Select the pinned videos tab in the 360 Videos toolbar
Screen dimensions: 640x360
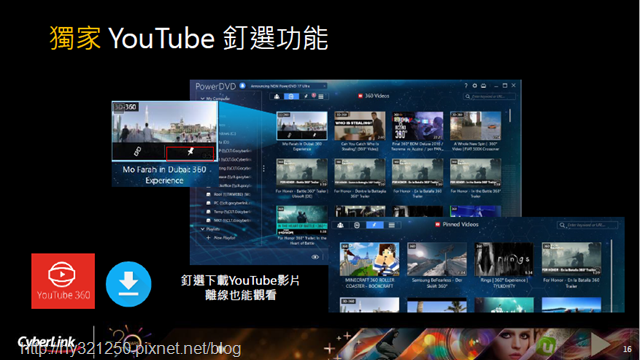pyautogui.click(x=306, y=96)
